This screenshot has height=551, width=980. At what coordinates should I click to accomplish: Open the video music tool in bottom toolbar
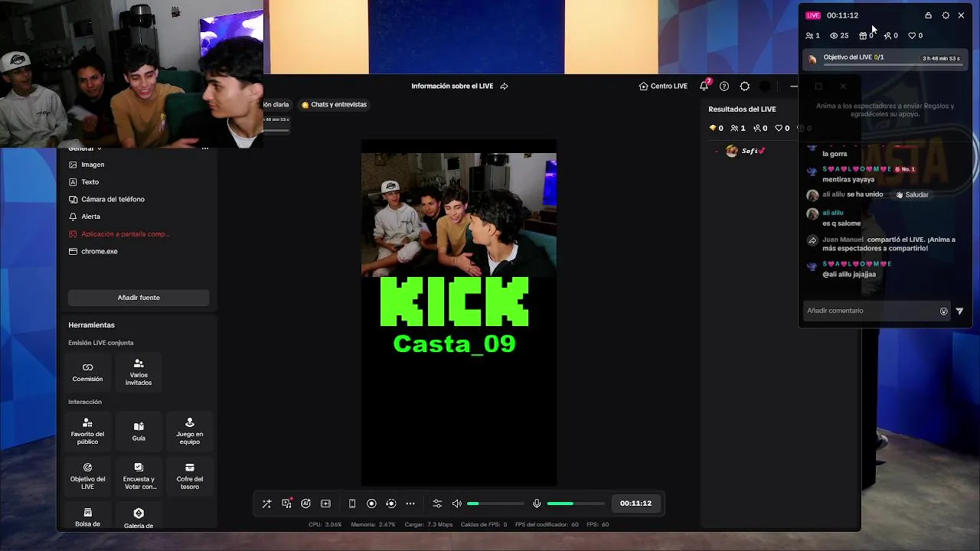tap(286, 504)
